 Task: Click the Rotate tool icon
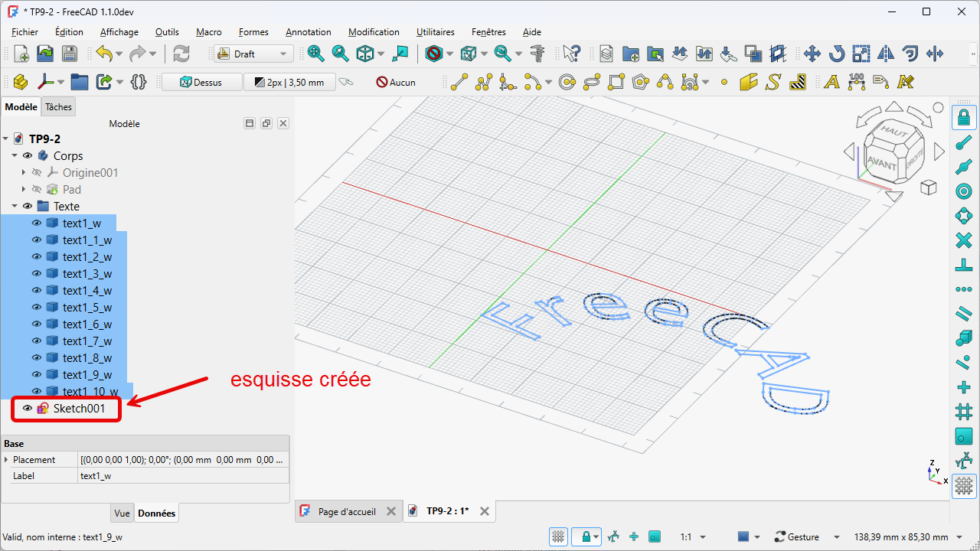click(837, 54)
